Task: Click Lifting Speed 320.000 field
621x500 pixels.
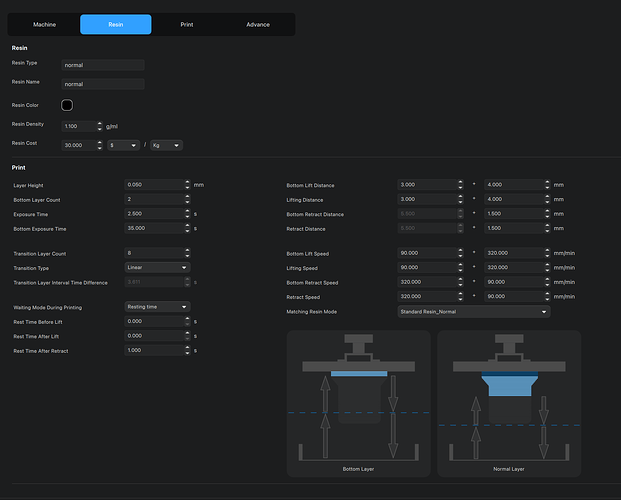Action: coord(514,267)
